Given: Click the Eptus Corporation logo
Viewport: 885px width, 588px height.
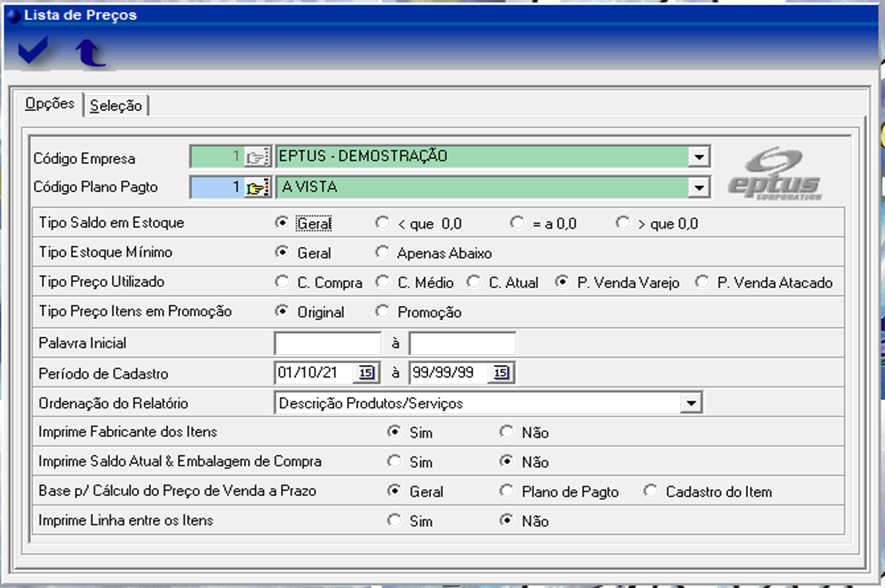Looking at the screenshot, I should click(773, 173).
